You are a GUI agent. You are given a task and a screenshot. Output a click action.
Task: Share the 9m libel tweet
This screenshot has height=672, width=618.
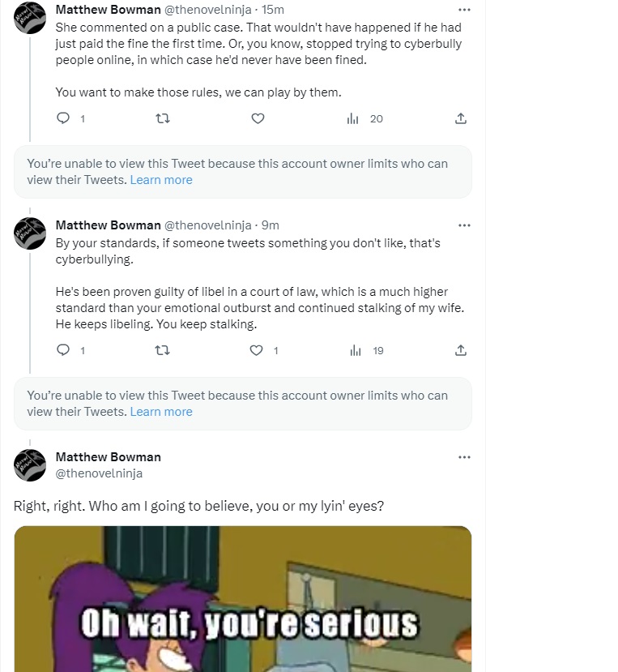point(461,350)
